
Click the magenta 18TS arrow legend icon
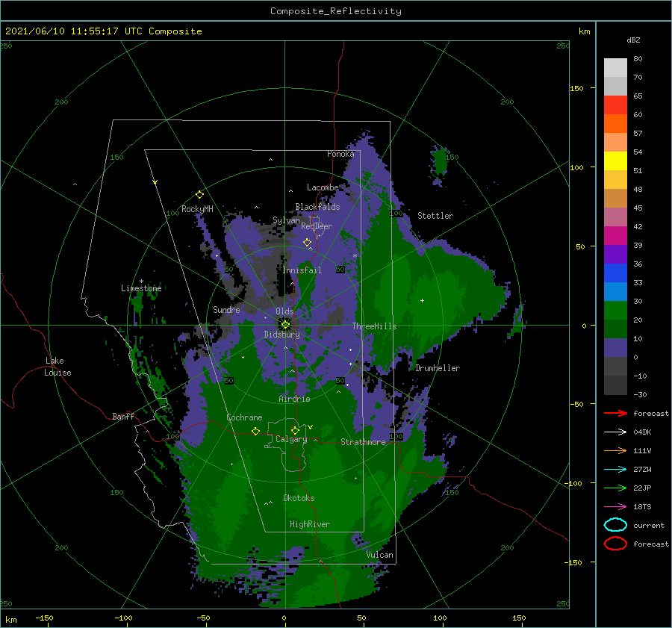point(615,507)
